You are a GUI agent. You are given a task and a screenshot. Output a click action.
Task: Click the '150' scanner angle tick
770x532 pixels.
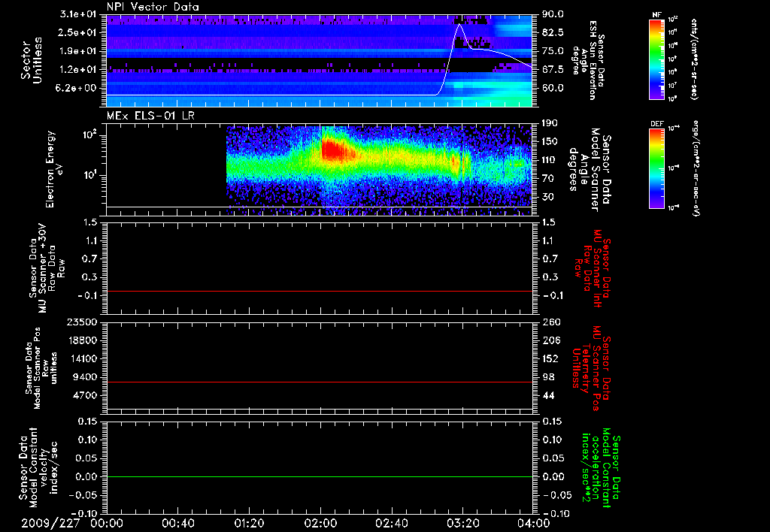[x=550, y=142]
